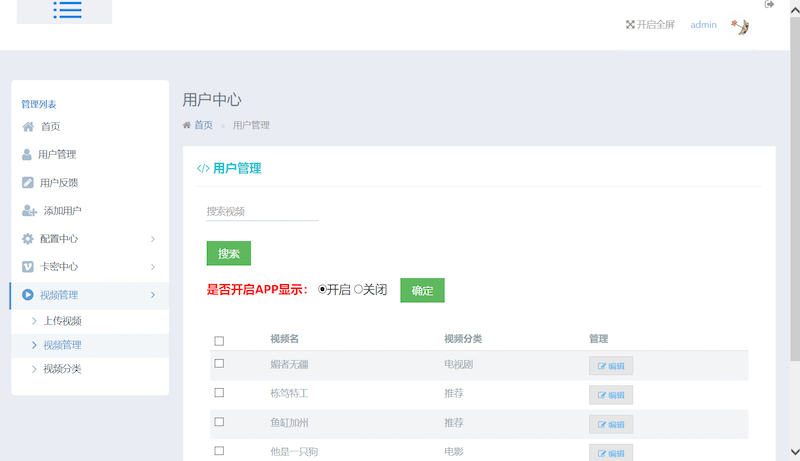Select the 开启 radio button
Screen dimensions: 800x461
click(322, 290)
